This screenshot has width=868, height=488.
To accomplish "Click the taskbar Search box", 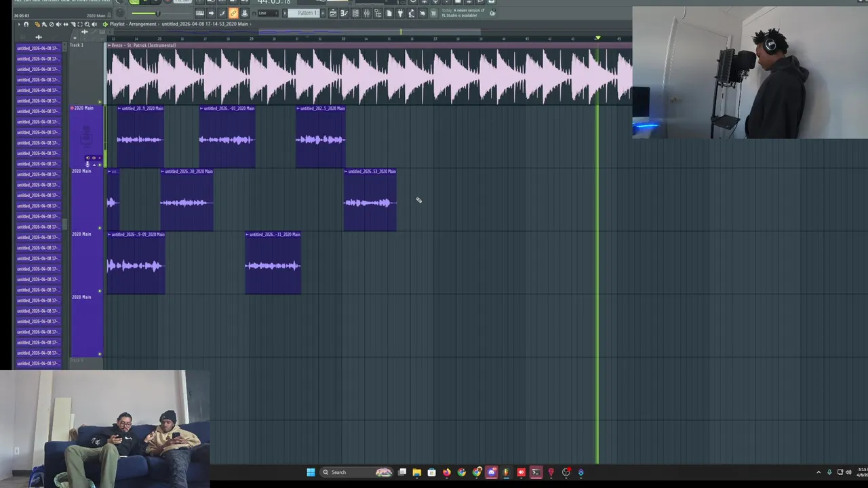I will point(357,472).
